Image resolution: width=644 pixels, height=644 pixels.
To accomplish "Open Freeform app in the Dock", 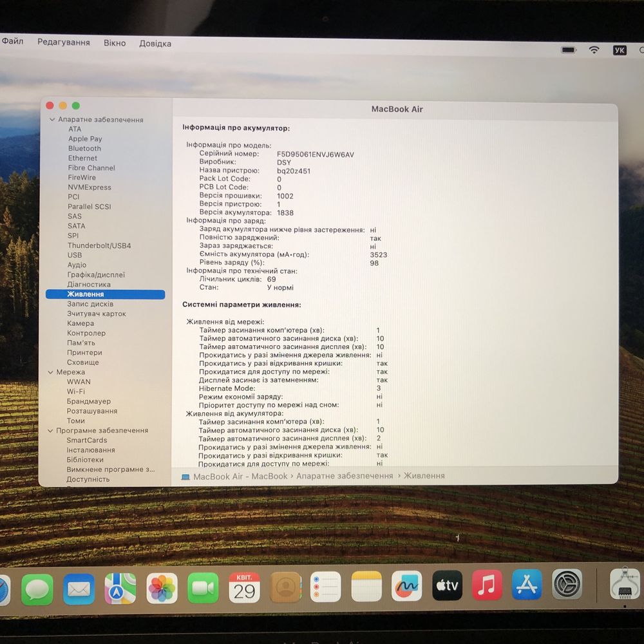I will pyautogui.click(x=406, y=585).
